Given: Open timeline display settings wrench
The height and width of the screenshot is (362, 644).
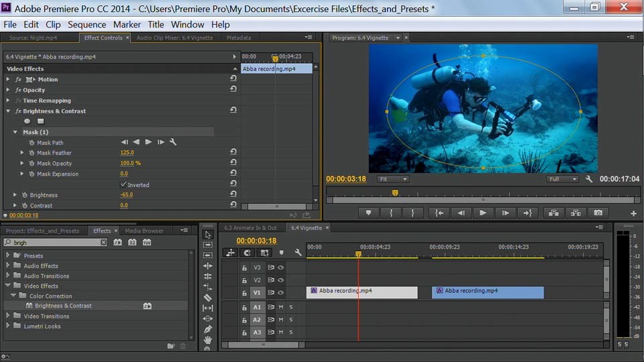Looking at the screenshot, I should coord(298,253).
